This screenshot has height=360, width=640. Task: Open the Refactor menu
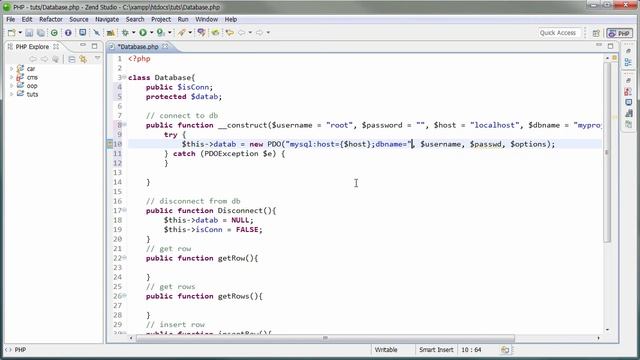[51, 19]
